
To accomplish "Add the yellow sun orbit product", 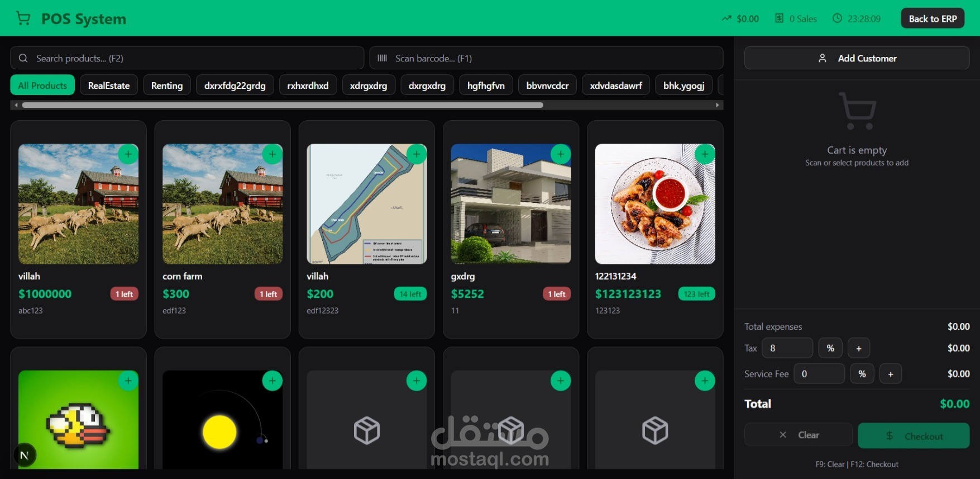I will coord(273,381).
